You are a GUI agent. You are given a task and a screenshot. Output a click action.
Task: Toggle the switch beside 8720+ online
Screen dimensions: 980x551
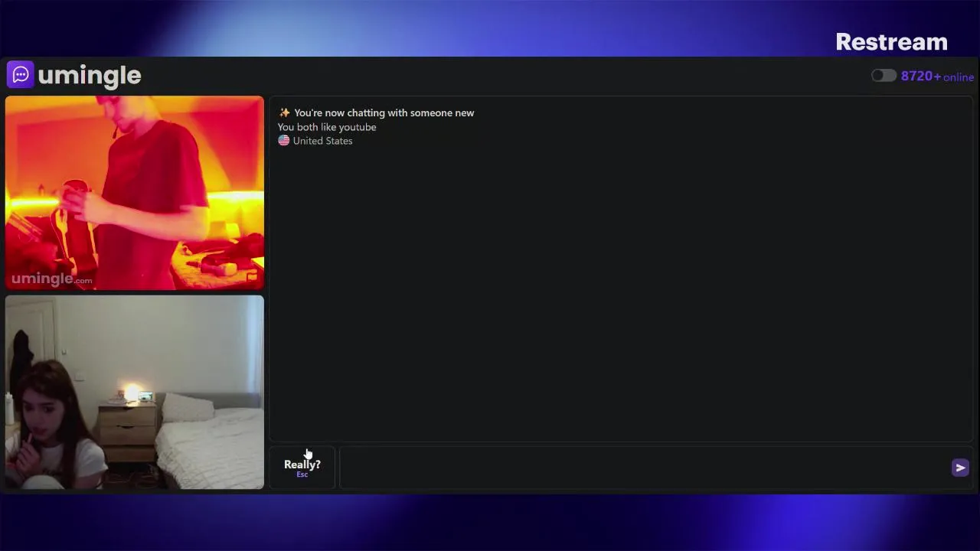[x=884, y=76]
